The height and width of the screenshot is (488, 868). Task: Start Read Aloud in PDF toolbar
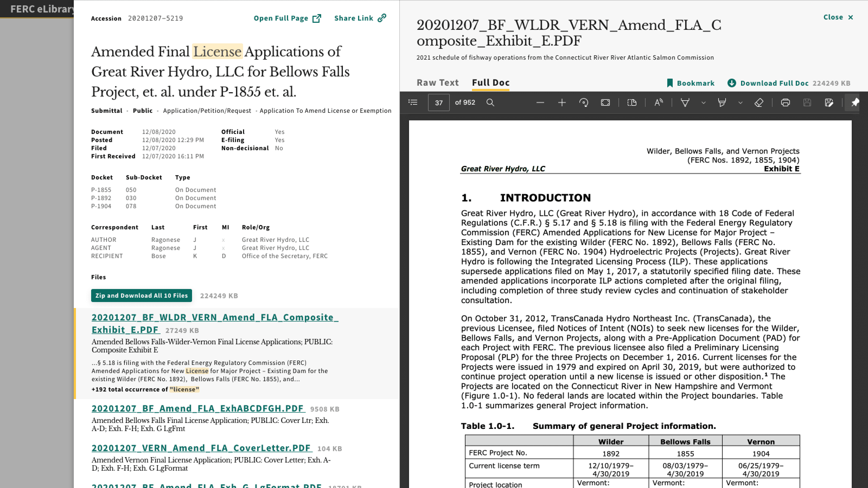point(658,102)
